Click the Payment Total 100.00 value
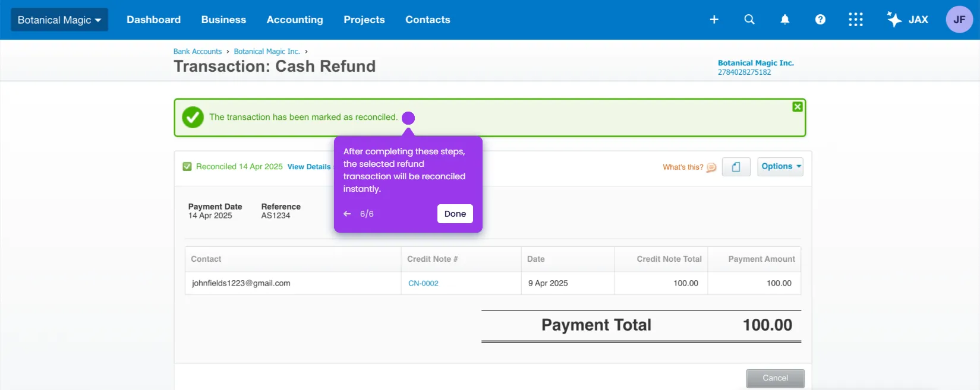980x390 pixels. [767, 325]
